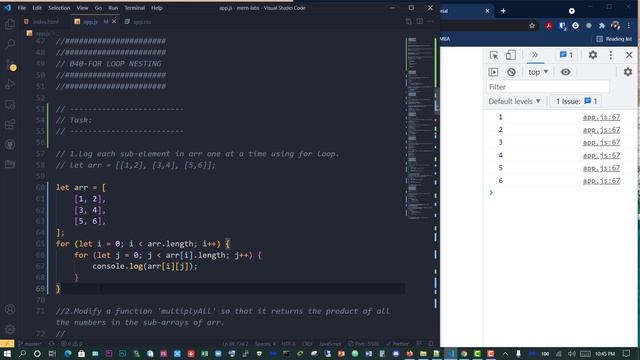Open the folder icon view in the activity bar
The width and height of the screenshot is (640, 360).
(x=10, y=164)
